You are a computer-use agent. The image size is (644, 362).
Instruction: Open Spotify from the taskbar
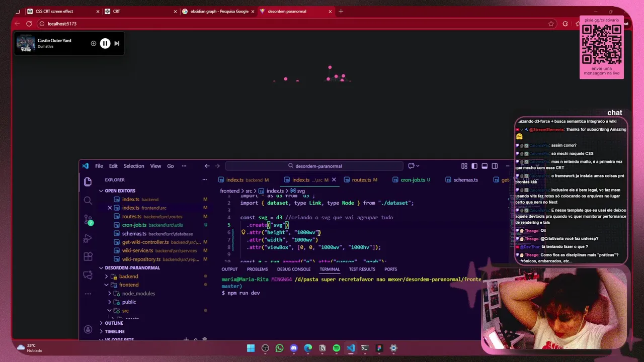(x=337, y=348)
